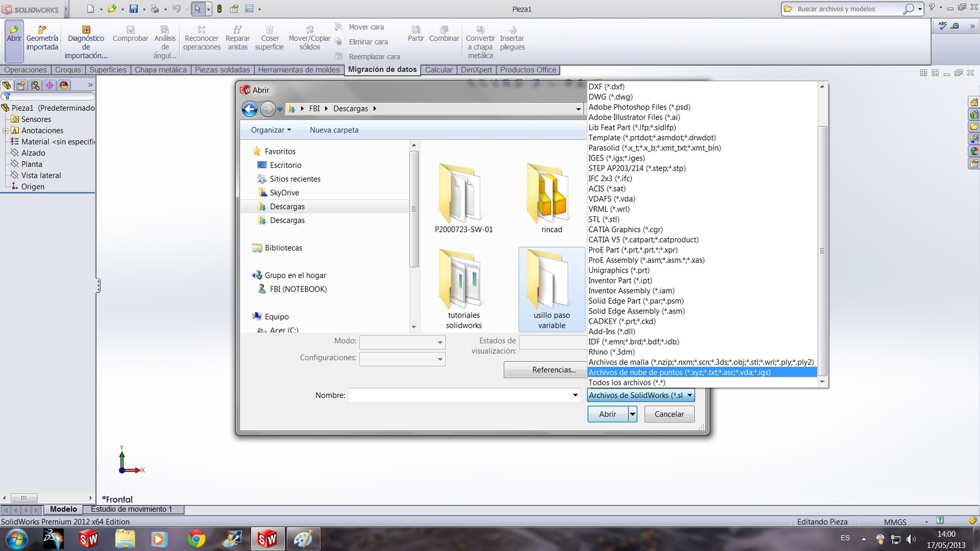The image size is (980, 551).
Task: Click the Open file folder icon in quick toolbar
Action: point(111,9)
